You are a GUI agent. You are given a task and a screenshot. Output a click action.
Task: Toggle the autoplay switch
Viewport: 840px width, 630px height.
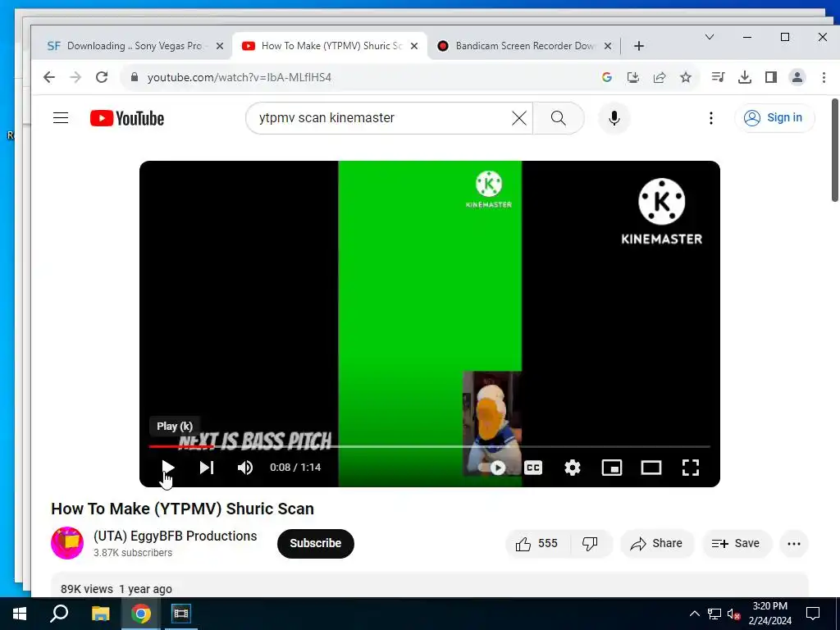point(494,467)
